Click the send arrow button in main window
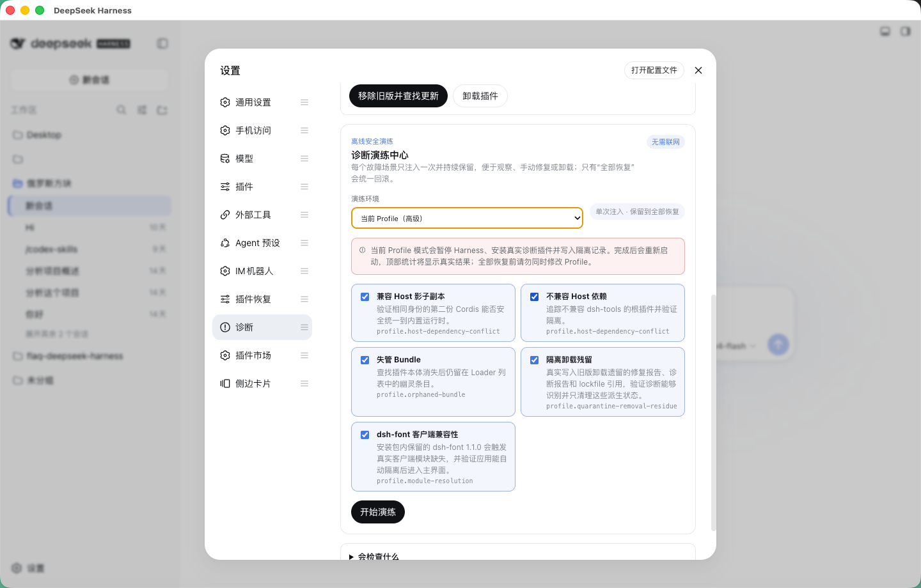 coord(778,344)
